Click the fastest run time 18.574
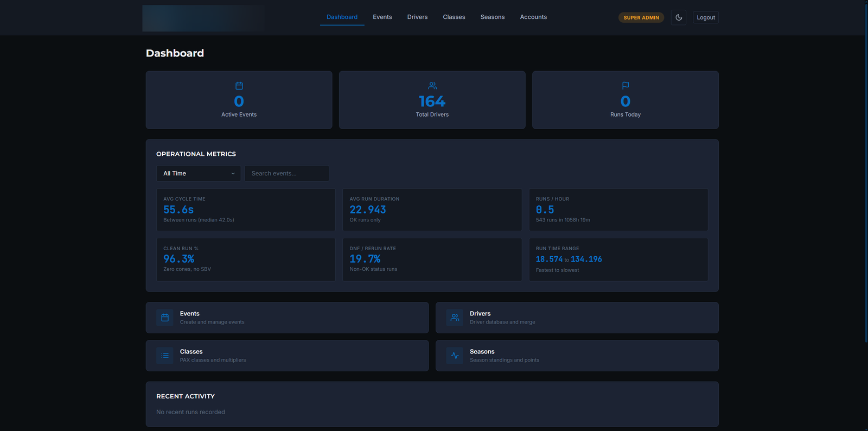 tap(549, 259)
